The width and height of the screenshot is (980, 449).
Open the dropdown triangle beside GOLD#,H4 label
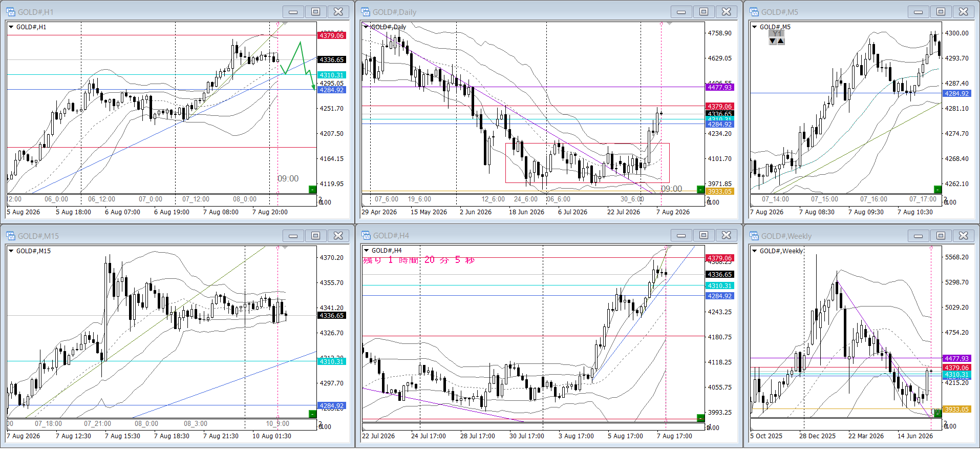click(366, 251)
